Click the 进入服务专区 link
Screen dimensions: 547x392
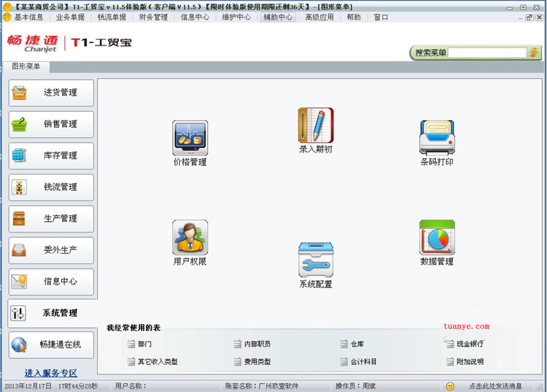pyautogui.click(x=51, y=373)
